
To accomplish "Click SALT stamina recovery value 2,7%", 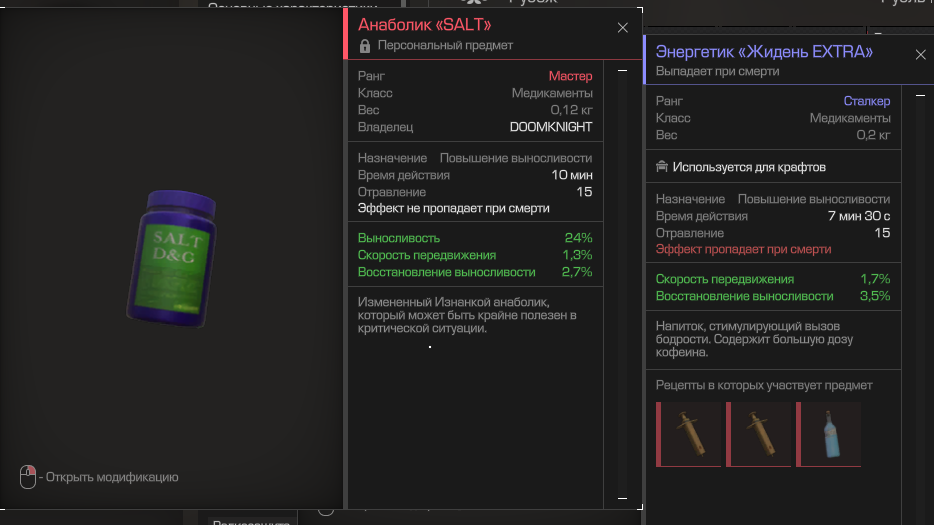I will (577, 272).
